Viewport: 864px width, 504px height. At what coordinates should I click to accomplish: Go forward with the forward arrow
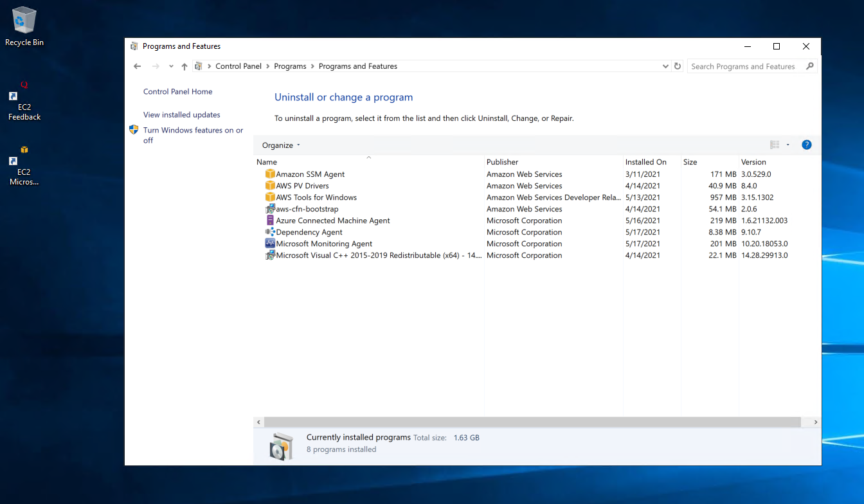[x=156, y=66]
